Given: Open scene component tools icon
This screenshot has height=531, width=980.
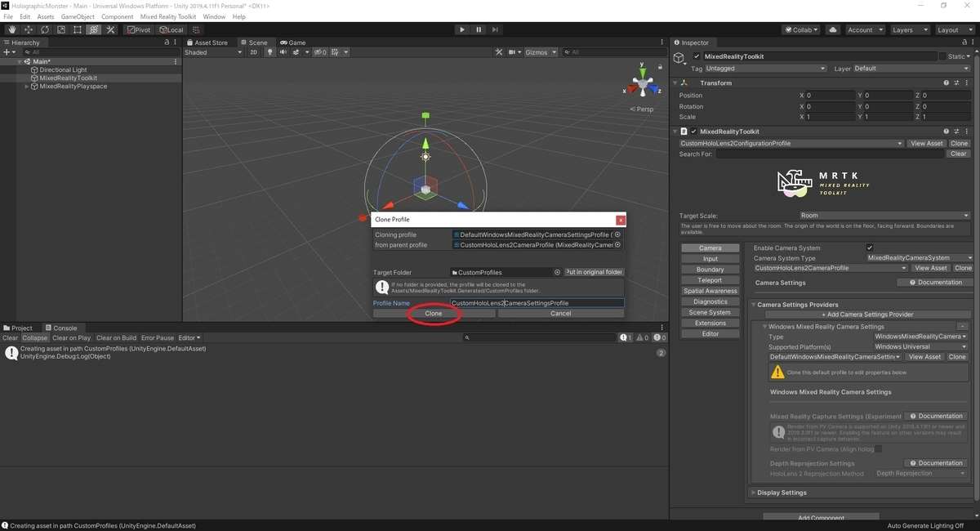Looking at the screenshot, I should [x=499, y=52].
